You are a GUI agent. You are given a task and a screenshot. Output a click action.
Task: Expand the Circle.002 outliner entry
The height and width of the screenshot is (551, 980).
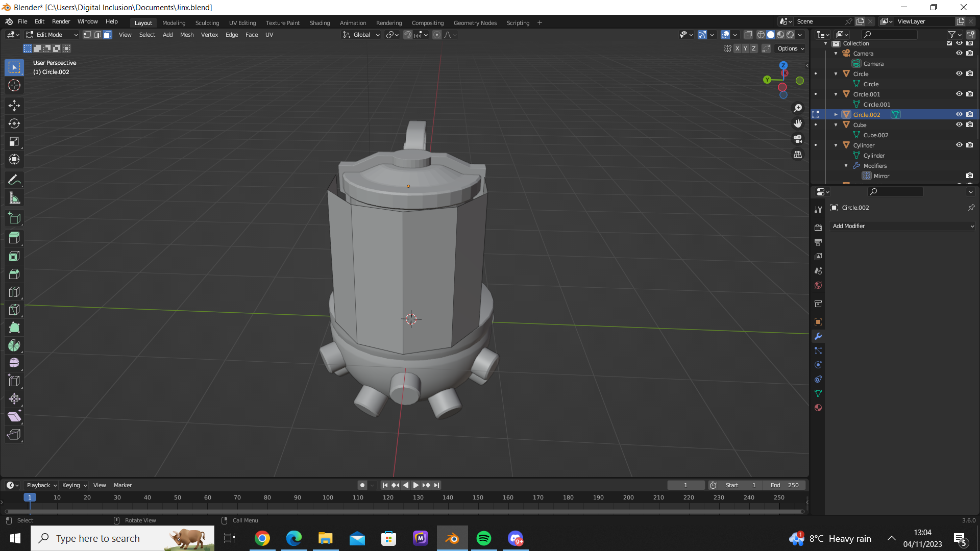pyautogui.click(x=836, y=115)
